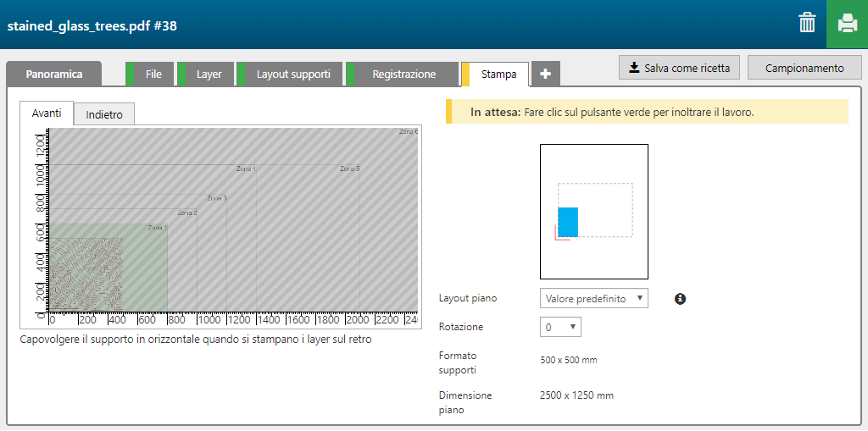Open the Rotazione dropdown
Image resolution: width=868 pixels, height=431 pixels.
559,327
